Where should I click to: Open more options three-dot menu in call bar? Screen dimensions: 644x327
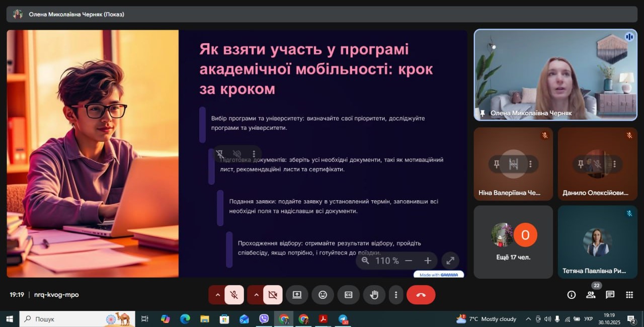tap(396, 295)
